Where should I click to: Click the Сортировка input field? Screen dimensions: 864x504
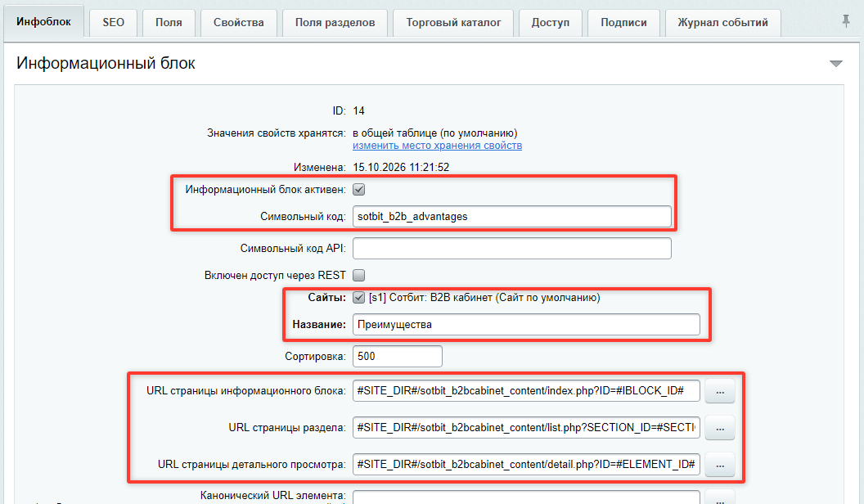(398, 357)
